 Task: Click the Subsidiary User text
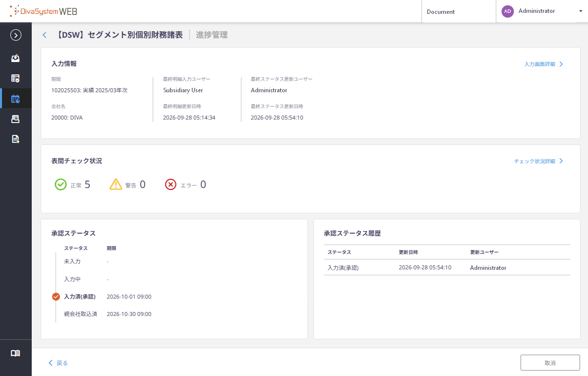pyautogui.click(x=183, y=90)
